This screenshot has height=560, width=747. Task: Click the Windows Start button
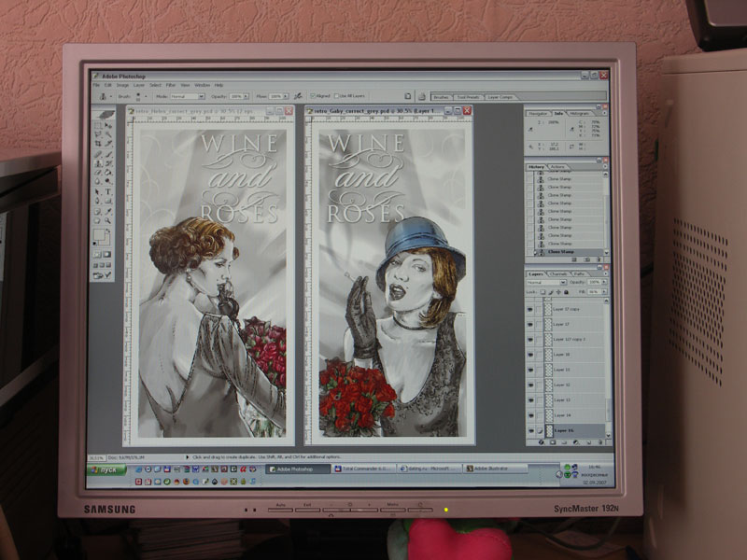pyautogui.click(x=106, y=470)
